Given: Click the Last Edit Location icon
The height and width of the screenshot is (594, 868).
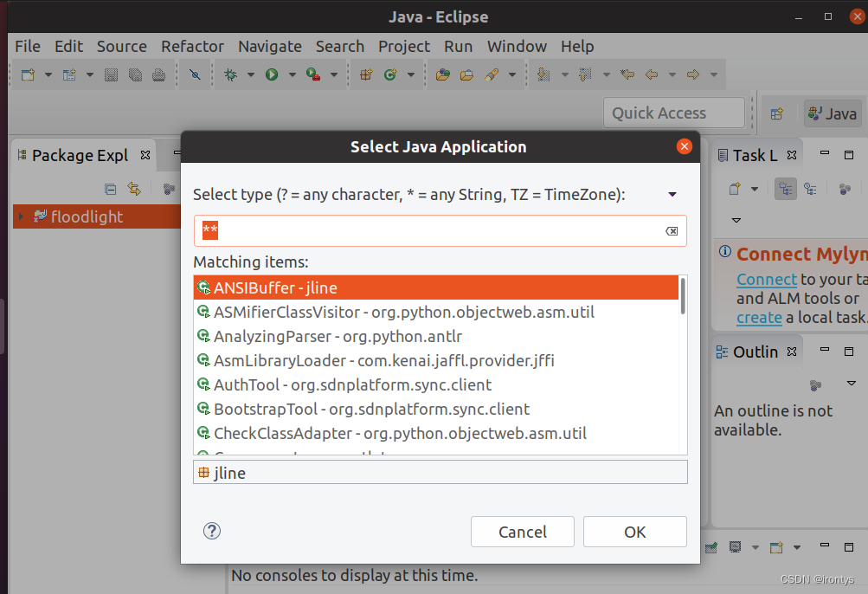Looking at the screenshot, I should click(x=627, y=74).
